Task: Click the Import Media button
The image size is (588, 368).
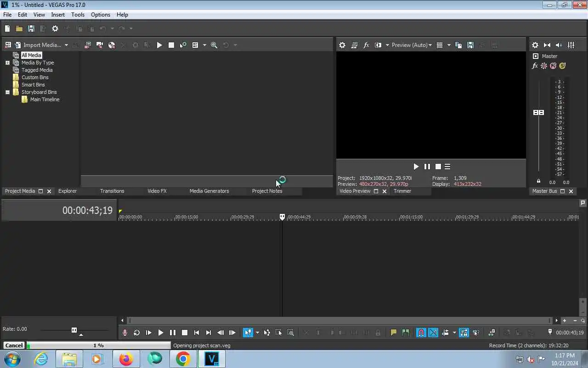Action: click(39, 45)
